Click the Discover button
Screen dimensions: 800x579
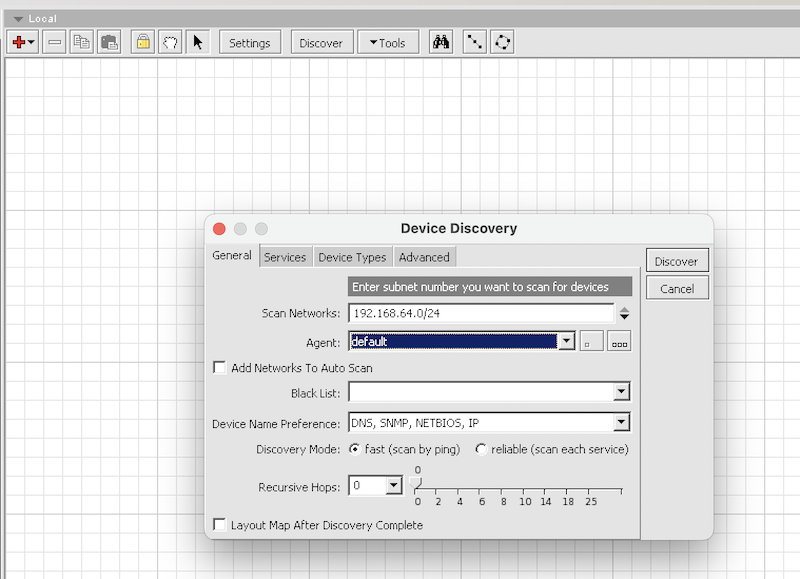tap(677, 260)
